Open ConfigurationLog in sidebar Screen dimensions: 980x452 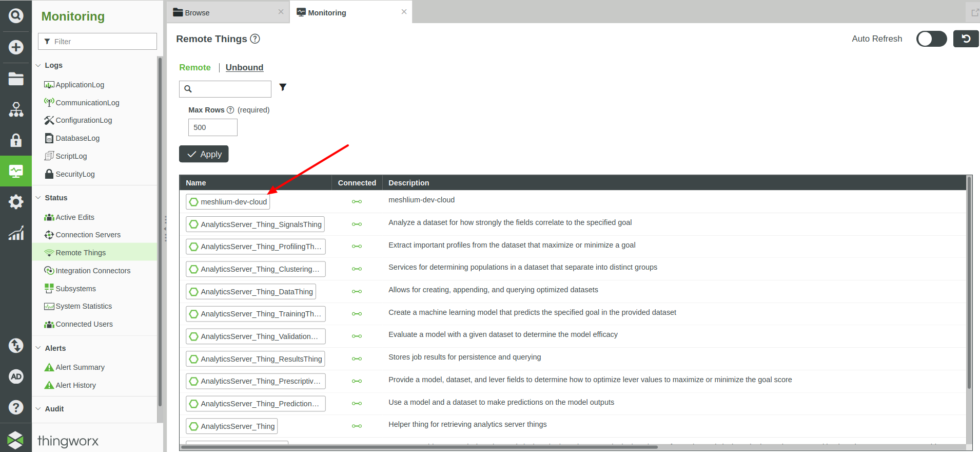pos(79,120)
